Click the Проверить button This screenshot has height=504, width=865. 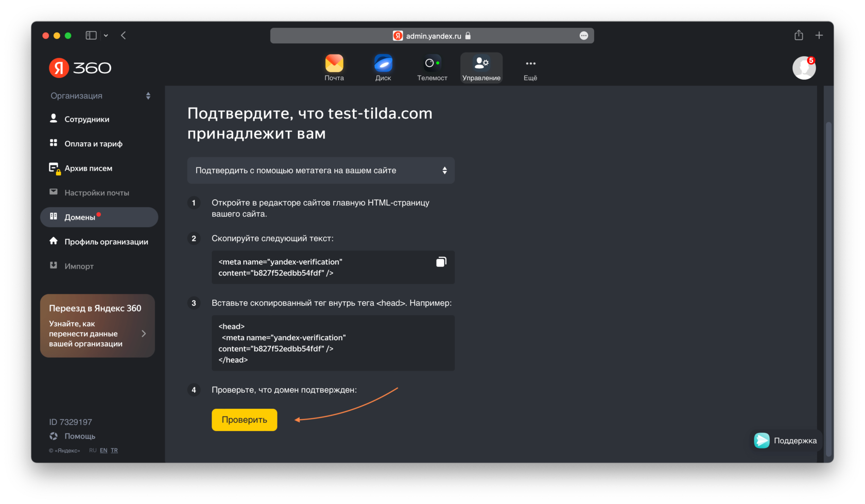(245, 420)
